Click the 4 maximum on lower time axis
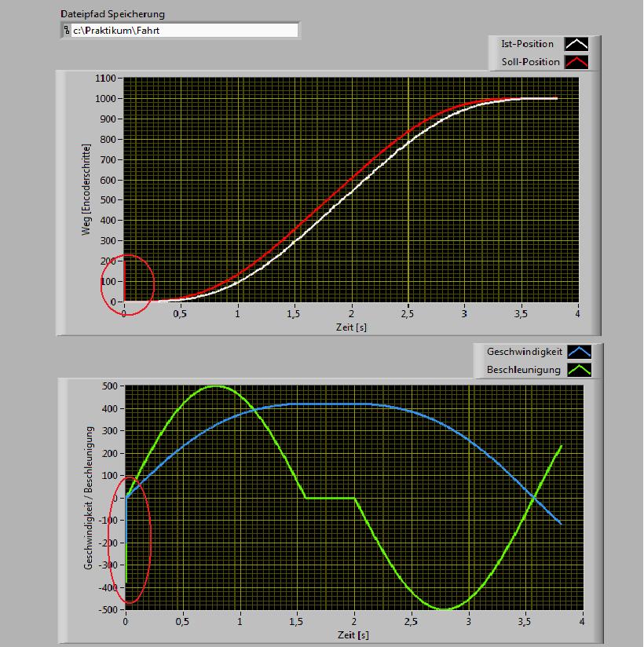The image size is (644, 647). click(582, 621)
